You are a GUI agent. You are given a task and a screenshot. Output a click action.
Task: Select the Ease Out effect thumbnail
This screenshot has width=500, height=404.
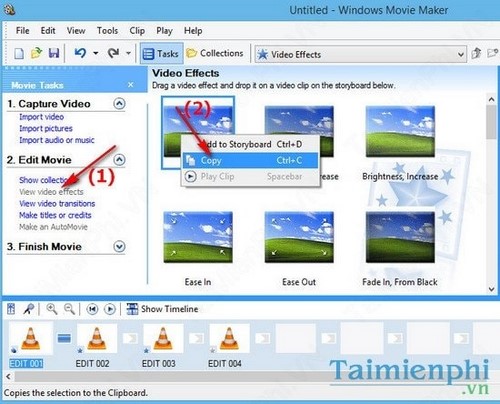click(299, 237)
